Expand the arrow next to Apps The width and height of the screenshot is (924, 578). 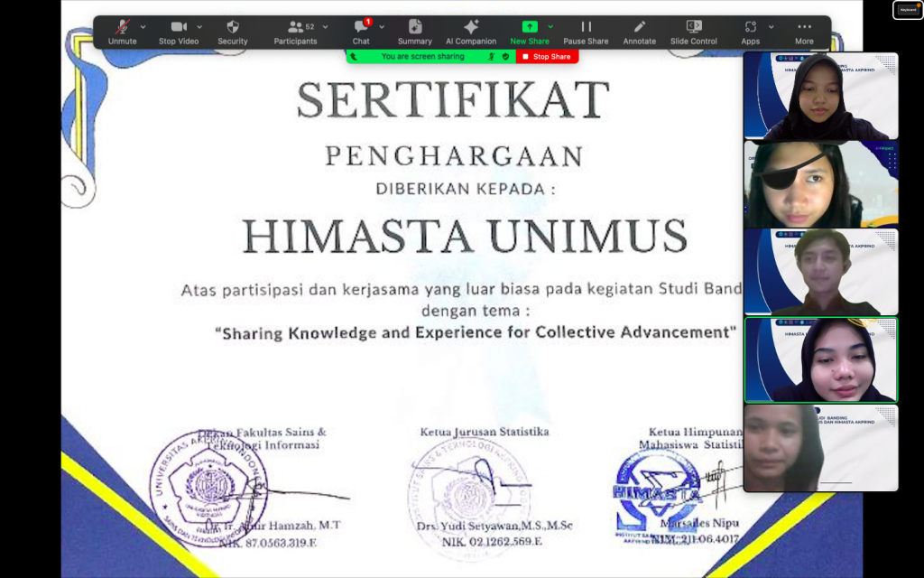click(771, 26)
